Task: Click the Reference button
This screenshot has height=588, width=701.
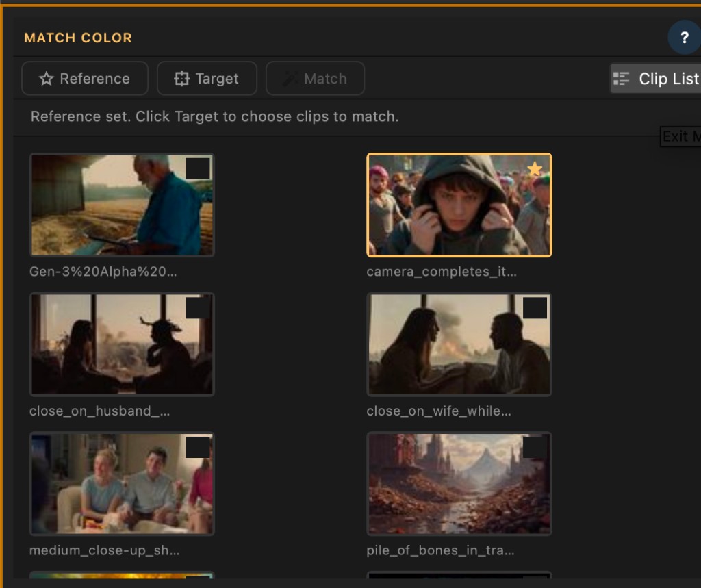Action: point(85,79)
